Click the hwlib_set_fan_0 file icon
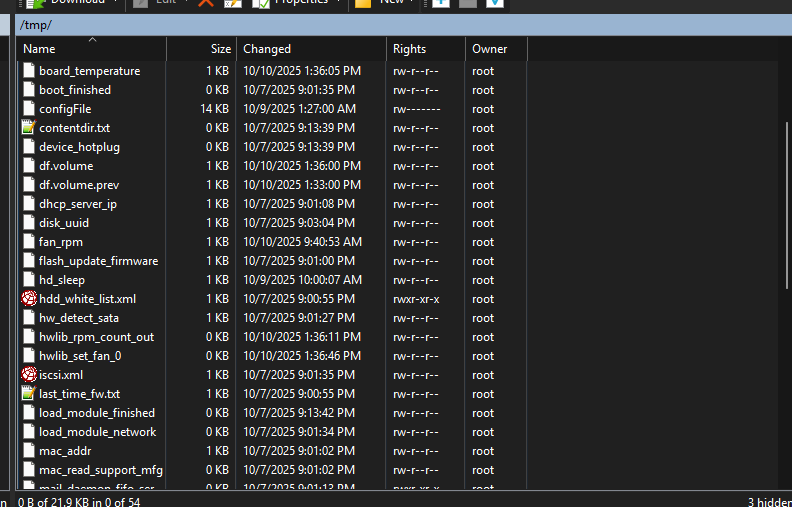 tap(29, 356)
